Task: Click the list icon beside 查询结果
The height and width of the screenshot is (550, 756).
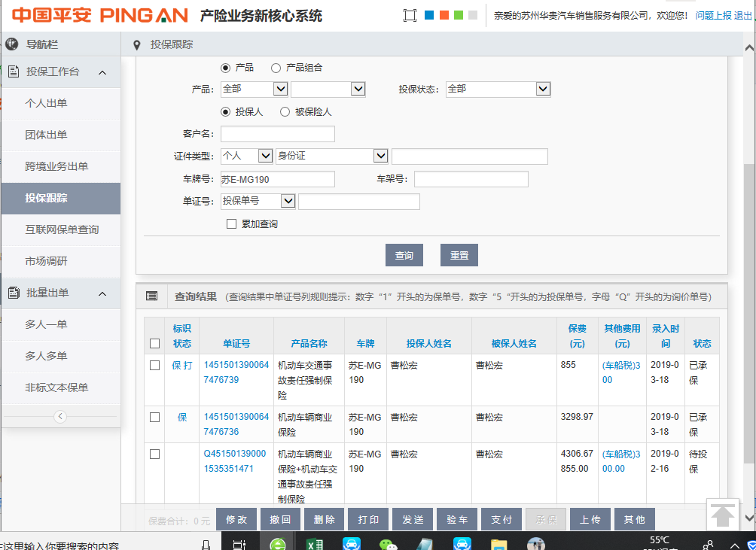Action: (x=152, y=296)
